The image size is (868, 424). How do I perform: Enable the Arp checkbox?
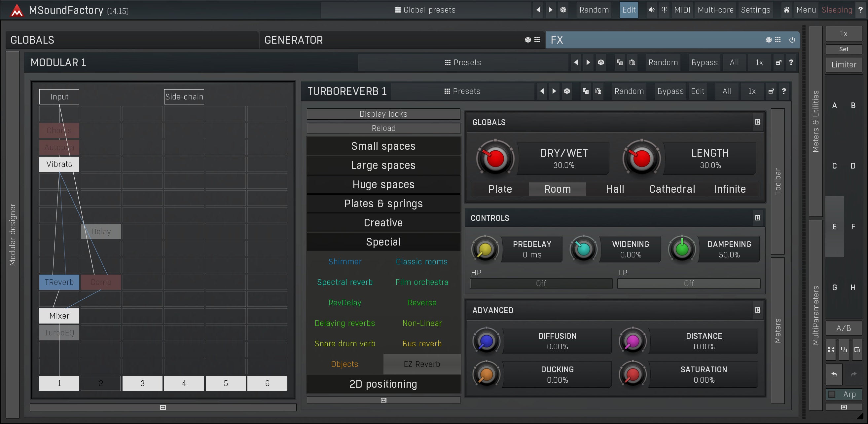click(x=832, y=394)
